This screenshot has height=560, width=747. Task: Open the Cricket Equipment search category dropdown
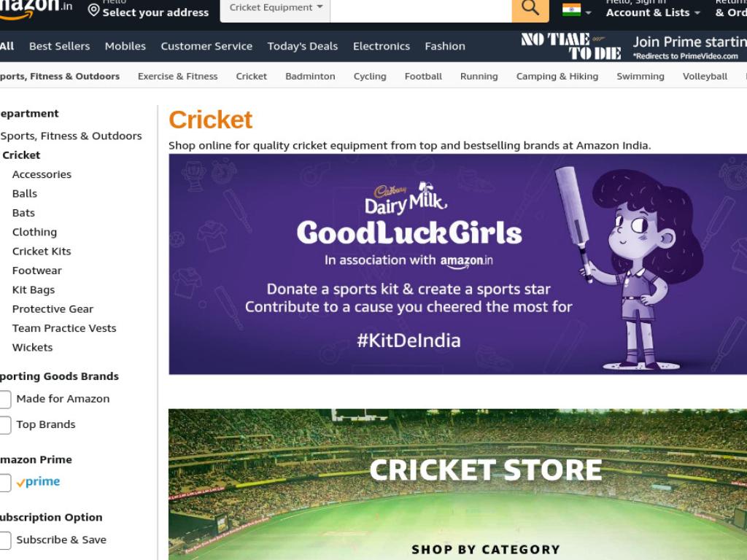pos(275,8)
